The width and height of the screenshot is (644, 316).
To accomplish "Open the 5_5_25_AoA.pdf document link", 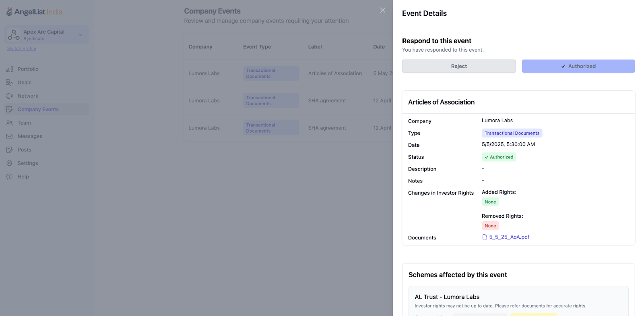I will (x=509, y=237).
